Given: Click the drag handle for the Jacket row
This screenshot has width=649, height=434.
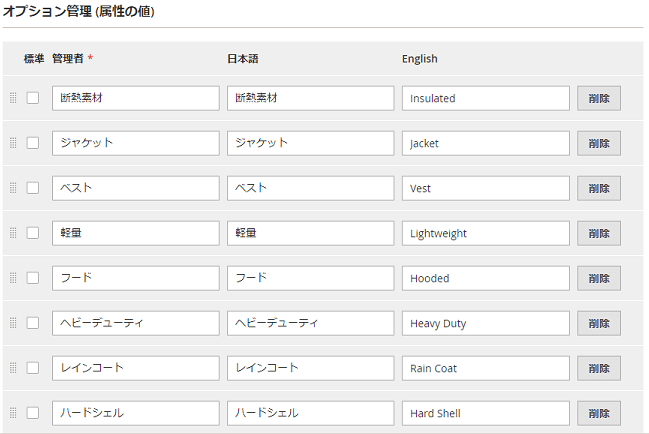Looking at the screenshot, I should (x=13, y=143).
